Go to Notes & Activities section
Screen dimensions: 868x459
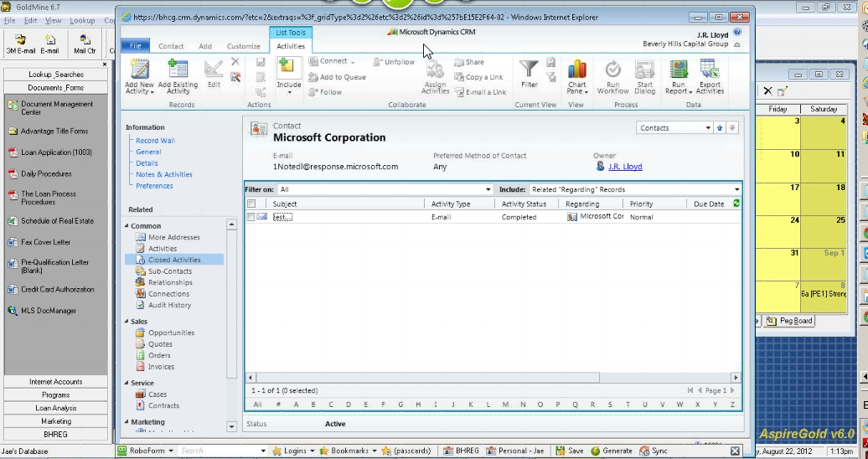[164, 174]
